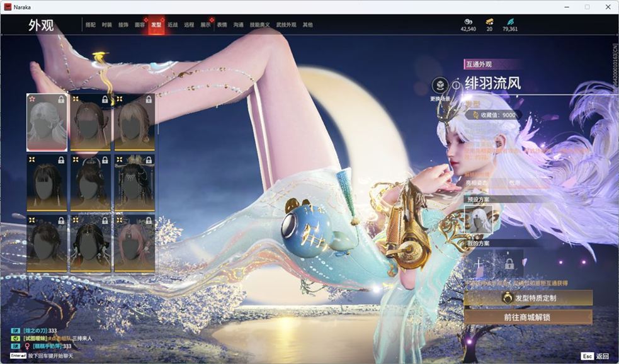The width and height of the screenshot is (619, 364).
Task: Switch to the 表情 tab
Action: [222, 25]
